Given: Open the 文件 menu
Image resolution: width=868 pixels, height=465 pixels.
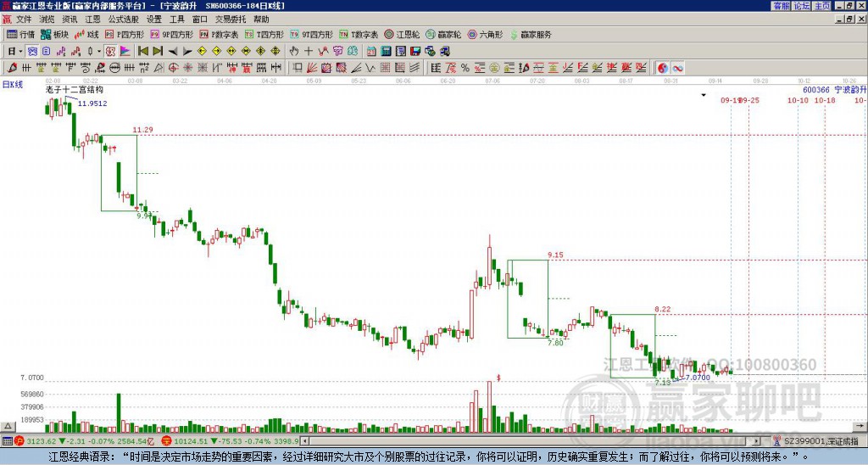Looking at the screenshot, I should [x=24, y=19].
